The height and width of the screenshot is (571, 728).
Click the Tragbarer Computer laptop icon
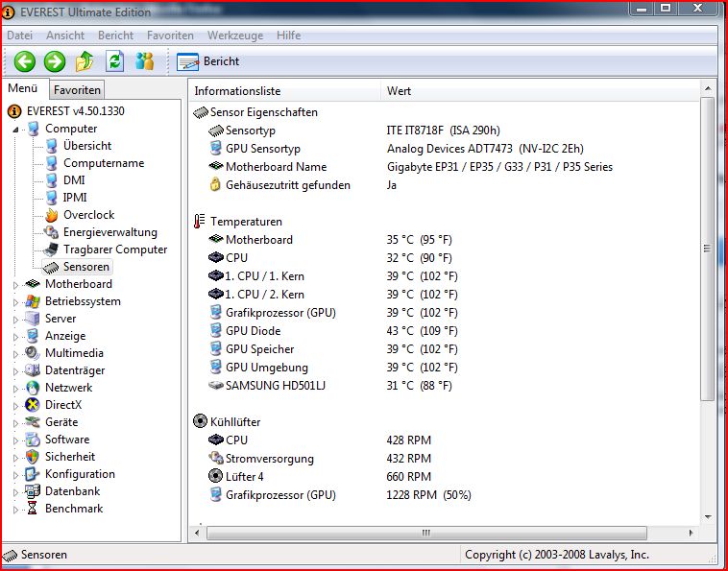pyautogui.click(x=51, y=250)
